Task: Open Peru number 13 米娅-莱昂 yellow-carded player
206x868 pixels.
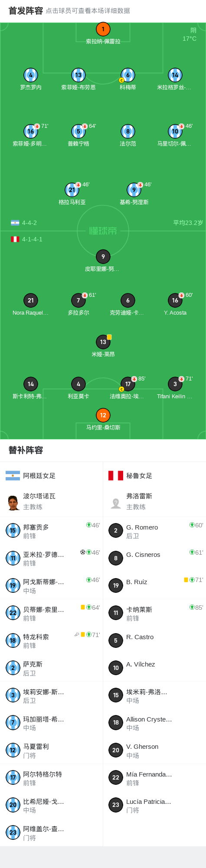Action: 103,342
